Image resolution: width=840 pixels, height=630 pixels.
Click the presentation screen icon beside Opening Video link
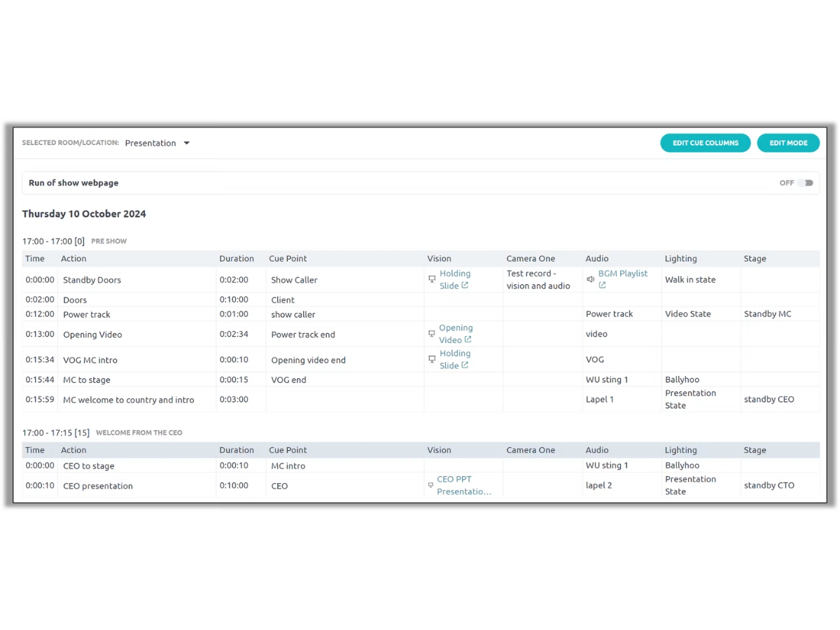(432, 334)
